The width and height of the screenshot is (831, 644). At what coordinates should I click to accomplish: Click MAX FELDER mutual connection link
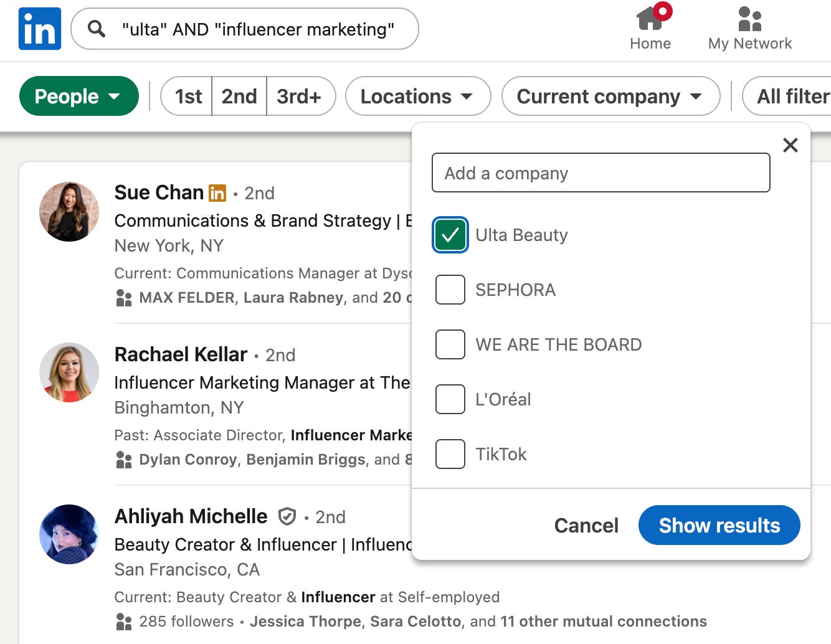click(x=187, y=298)
